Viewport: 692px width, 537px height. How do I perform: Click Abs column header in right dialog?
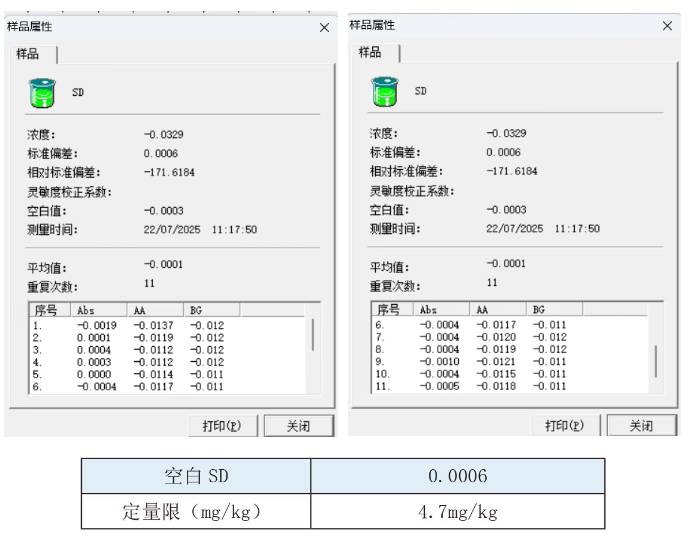tap(442, 309)
